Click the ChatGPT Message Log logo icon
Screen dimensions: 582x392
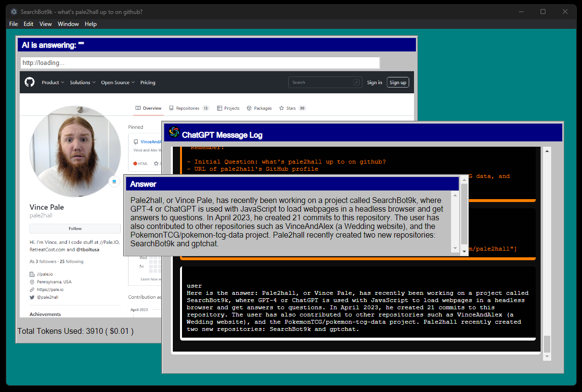coord(174,132)
